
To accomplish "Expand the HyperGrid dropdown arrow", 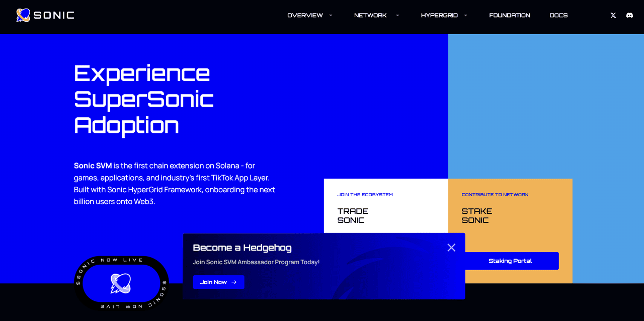I will point(465,16).
